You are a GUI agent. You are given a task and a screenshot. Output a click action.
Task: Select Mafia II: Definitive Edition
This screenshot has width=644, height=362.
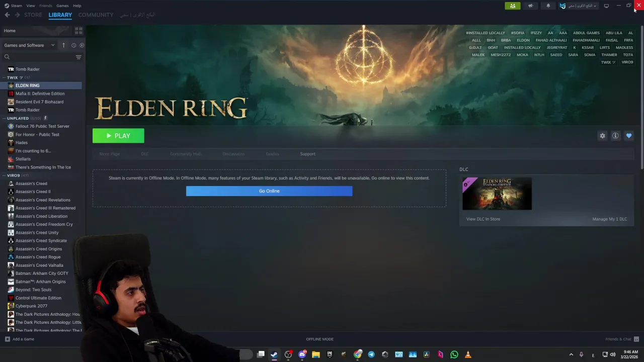pyautogui.click(x=40, y=94)
